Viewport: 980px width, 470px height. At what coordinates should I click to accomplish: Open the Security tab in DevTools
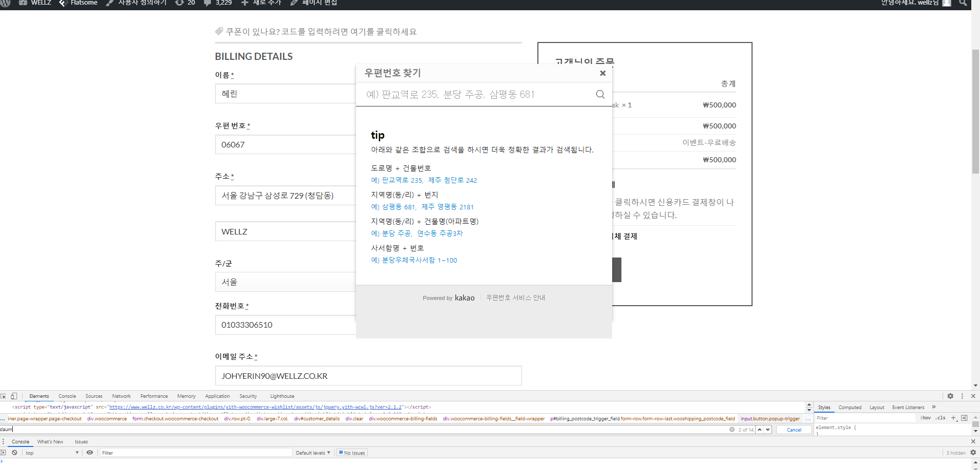(248, 396)
